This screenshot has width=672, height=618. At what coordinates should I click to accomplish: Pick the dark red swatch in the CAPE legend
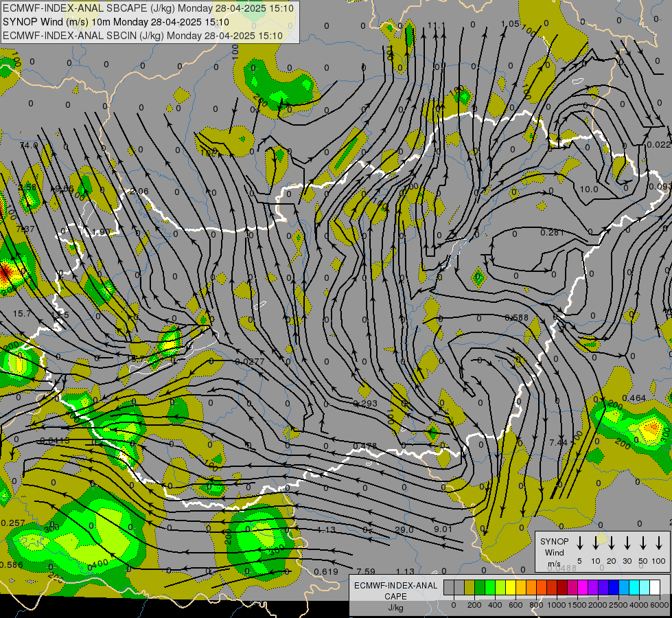562,587
